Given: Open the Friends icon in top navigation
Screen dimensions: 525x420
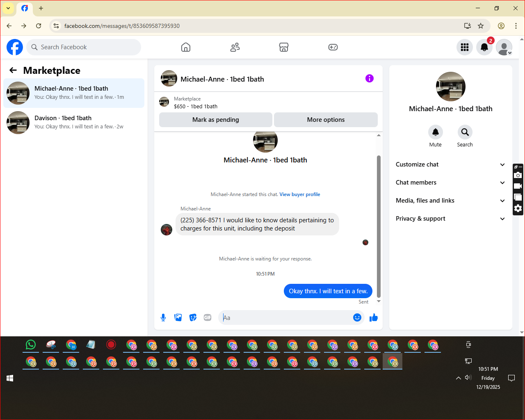Looking at the screenshot, I should 235,47.
